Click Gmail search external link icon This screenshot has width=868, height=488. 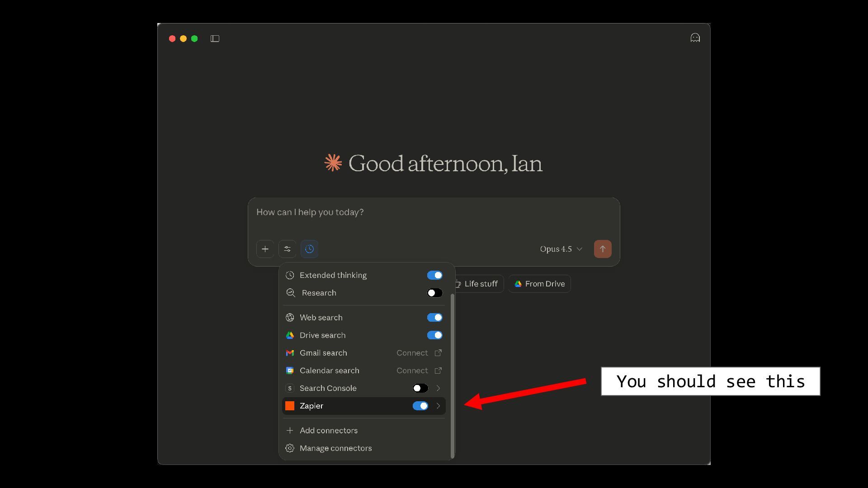pyautogui.click(x=438, y=353)
